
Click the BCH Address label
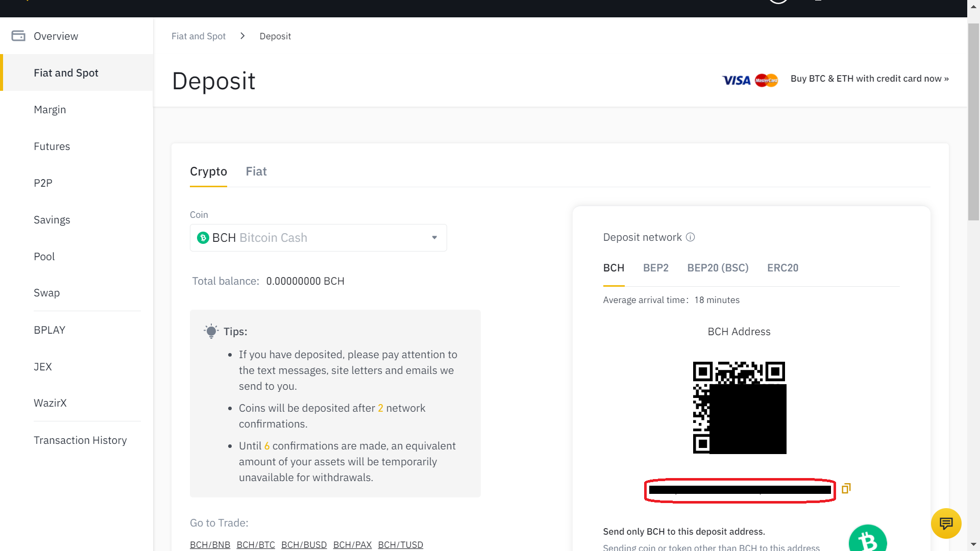(739, 332)
